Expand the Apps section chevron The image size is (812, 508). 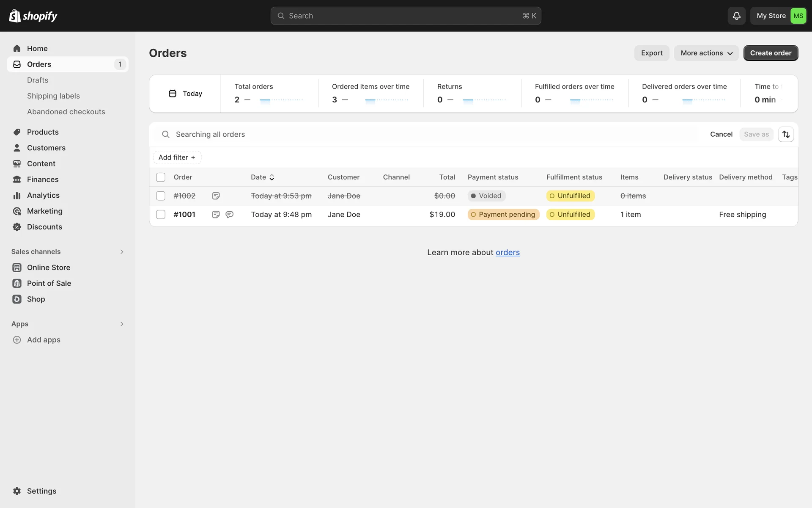pos(122,324)
